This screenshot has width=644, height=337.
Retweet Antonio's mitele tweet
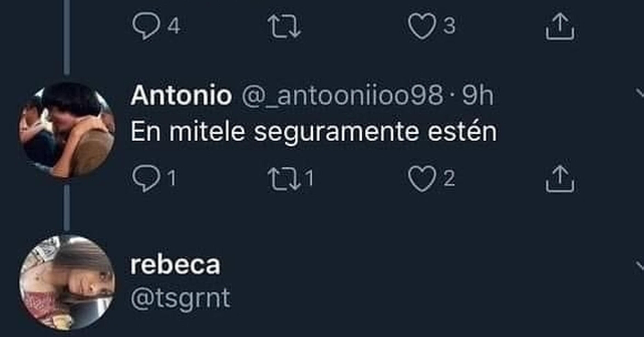[x=284, y=179]
